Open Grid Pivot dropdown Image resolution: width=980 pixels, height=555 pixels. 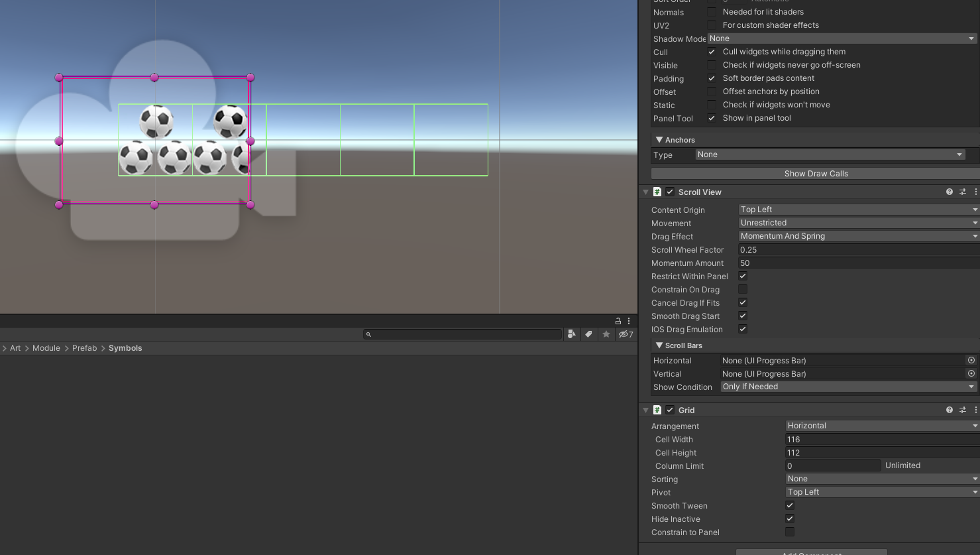coord(883,492)
